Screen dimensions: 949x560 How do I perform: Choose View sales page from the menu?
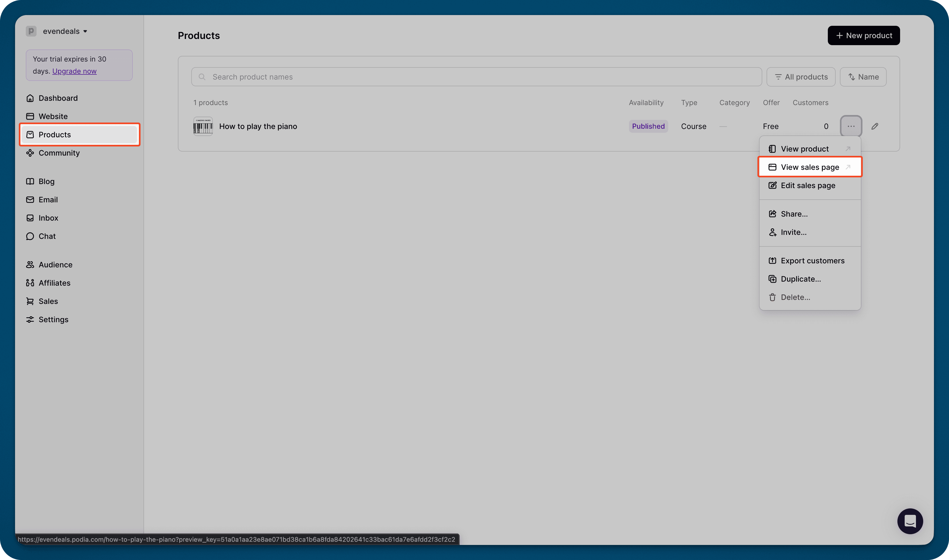[810, 167]
